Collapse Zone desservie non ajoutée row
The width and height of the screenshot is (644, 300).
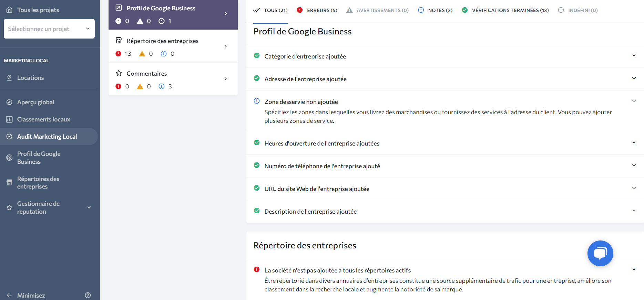click(x=634, y=101)
